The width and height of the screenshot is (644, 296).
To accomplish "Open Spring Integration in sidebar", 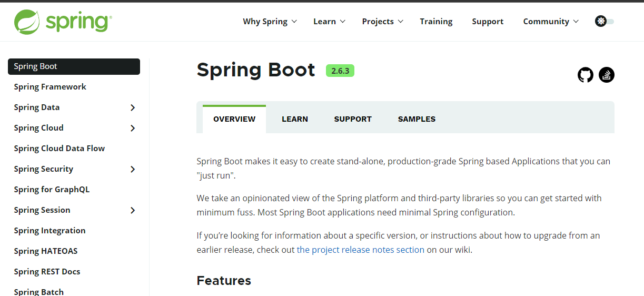I will click(49, 231).
